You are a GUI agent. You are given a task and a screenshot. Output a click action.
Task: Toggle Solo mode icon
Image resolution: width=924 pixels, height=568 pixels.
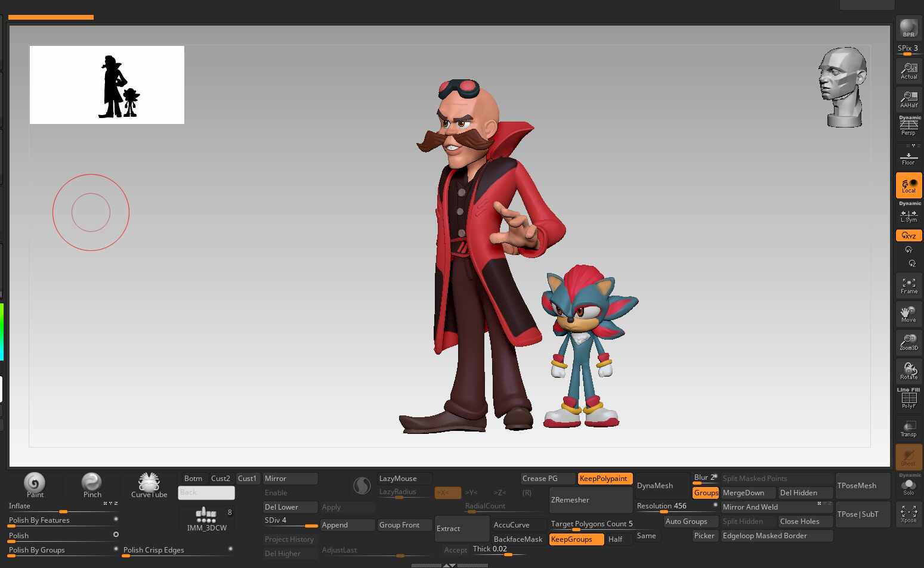pos(908,485)
